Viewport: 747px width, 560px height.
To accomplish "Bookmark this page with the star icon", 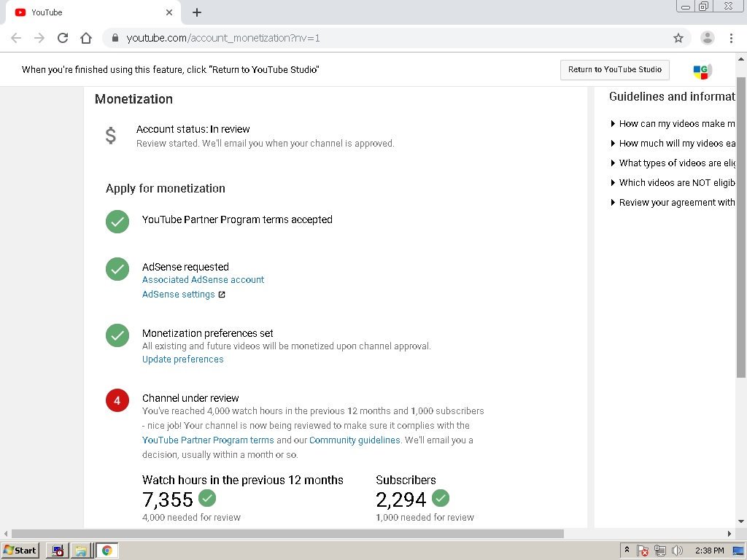I will 678,38.
